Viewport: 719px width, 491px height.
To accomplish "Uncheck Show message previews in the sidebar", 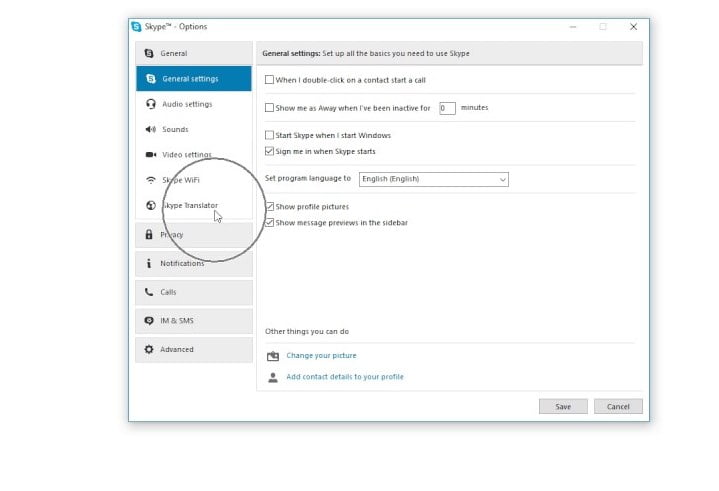I will click(x=269, y=223).
